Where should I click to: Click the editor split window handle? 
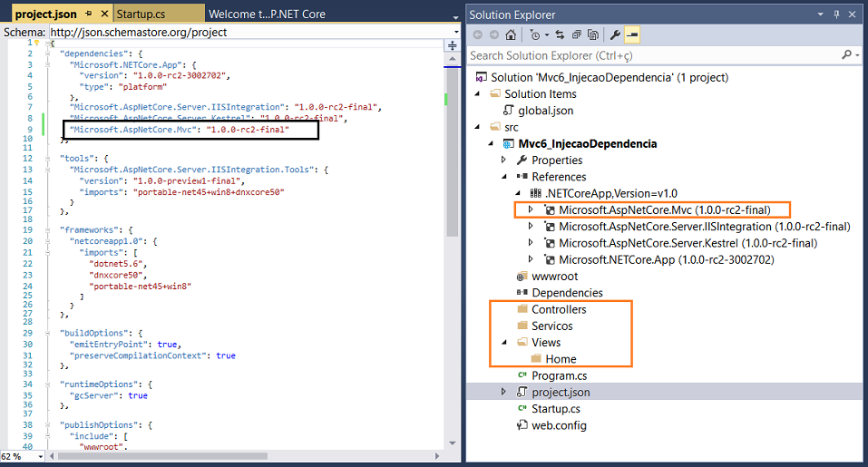coord(453,45)
